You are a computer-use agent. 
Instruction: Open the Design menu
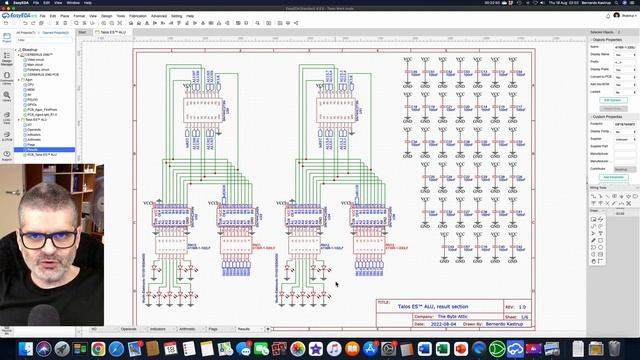click(107, 16)
